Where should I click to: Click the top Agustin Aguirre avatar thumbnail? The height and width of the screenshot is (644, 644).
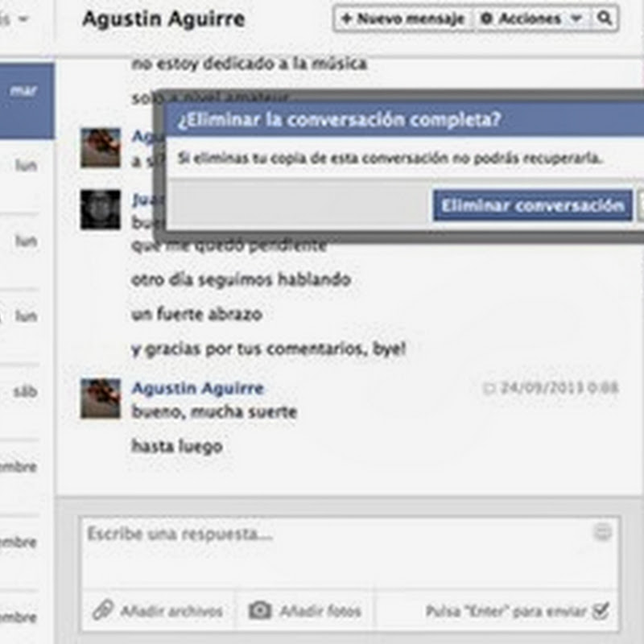coord(101,148)
